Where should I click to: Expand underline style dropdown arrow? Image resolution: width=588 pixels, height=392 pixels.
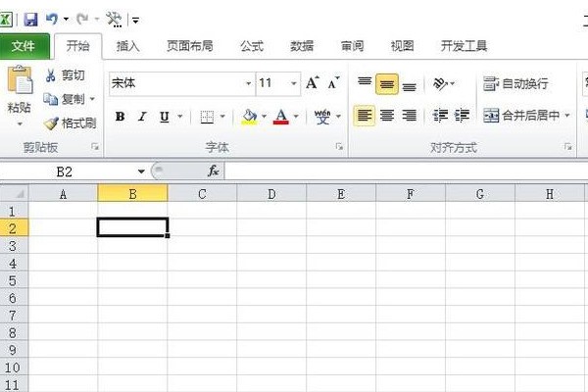click(180, 117)
